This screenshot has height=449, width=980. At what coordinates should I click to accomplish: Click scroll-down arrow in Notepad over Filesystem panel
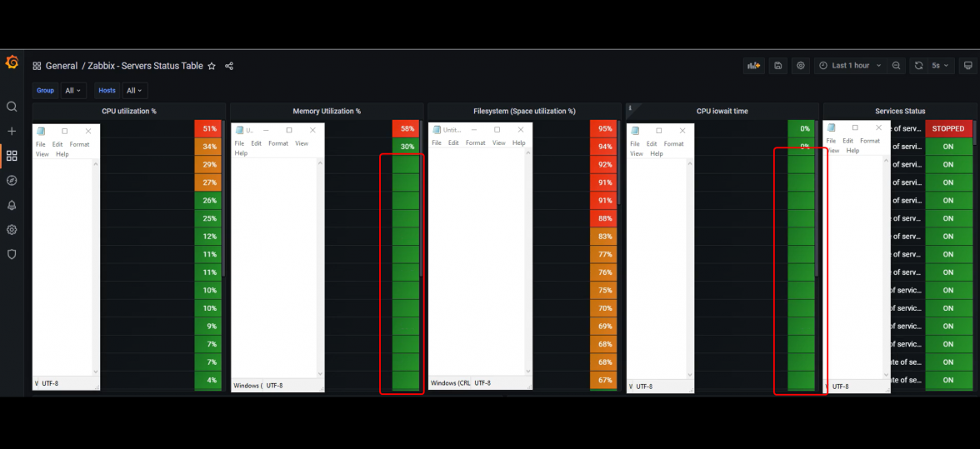tap(528, 371)
